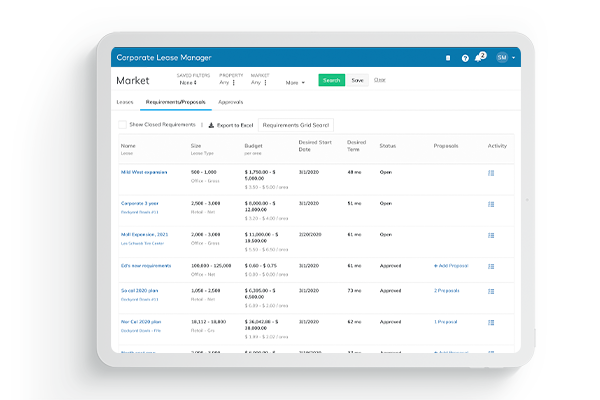Click the $ 0.60 - $ 0.75 budget cell
This screenshot has width=600, height=400.
[261, 266]
